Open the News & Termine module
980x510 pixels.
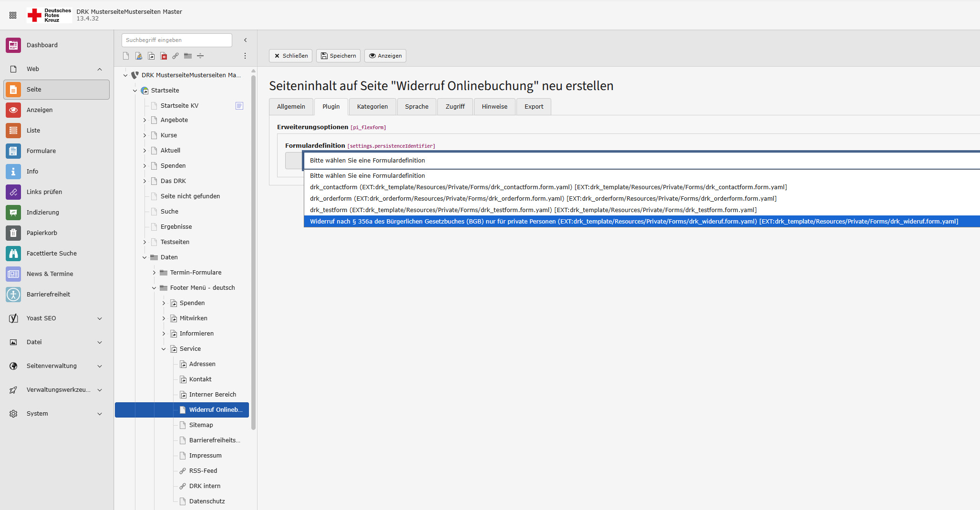(57, 274)
